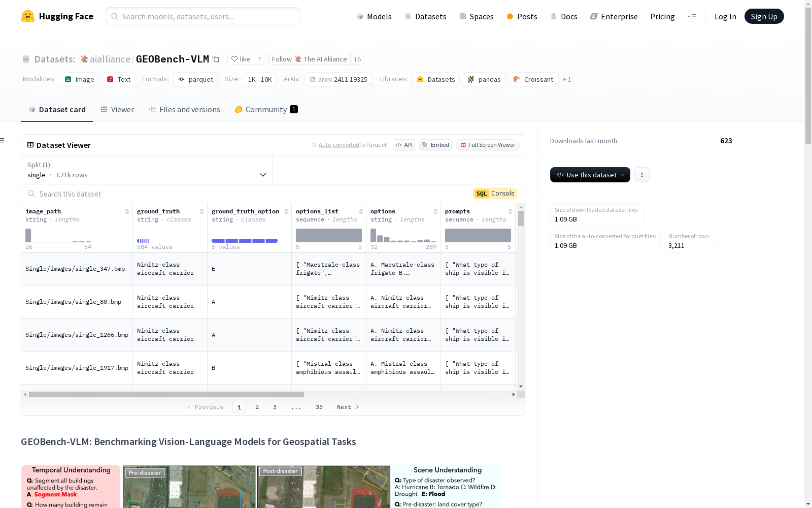
Task: Click the Auto-converted link
Action: point(339,145)
